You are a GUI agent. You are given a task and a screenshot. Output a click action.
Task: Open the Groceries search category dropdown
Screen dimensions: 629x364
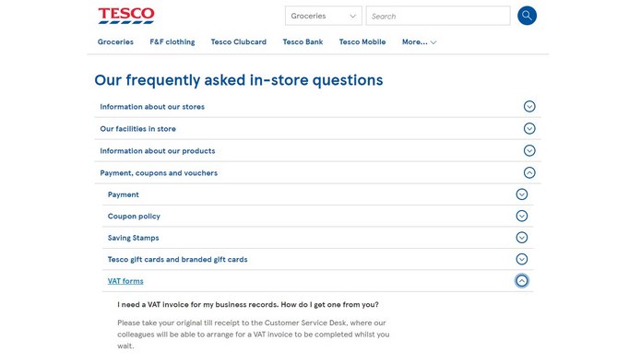point(324,16)
